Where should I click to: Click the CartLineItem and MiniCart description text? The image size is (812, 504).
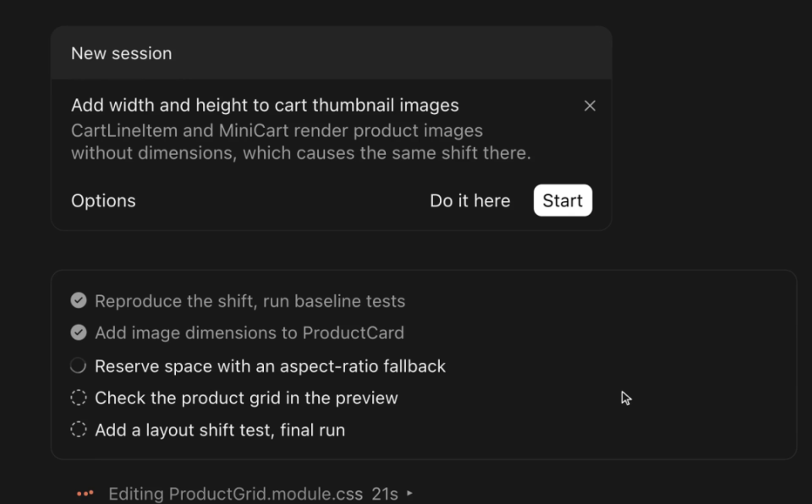click(x=301, y=142)
